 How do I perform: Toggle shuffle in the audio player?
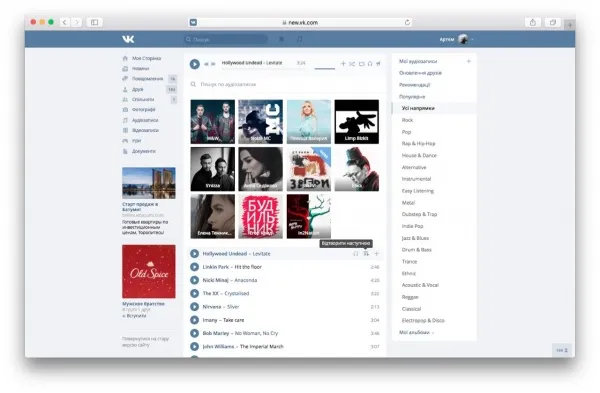click(x=352, y=64)
